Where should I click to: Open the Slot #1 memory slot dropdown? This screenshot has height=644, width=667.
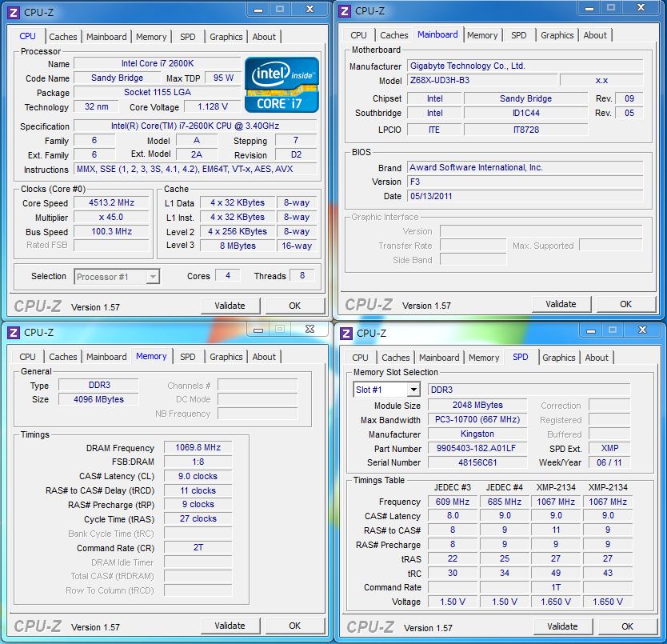(x=413, y=390)
